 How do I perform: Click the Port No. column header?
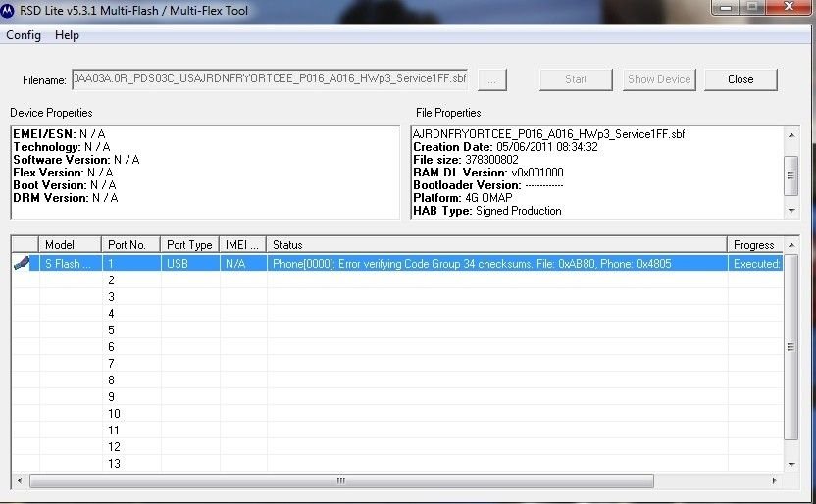click(x=130, y=244)
